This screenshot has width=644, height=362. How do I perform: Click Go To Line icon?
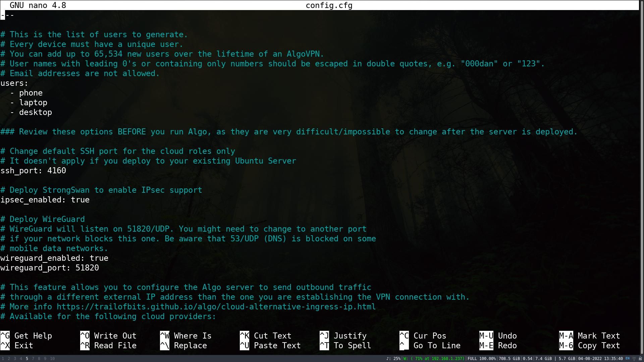[404, 345]
